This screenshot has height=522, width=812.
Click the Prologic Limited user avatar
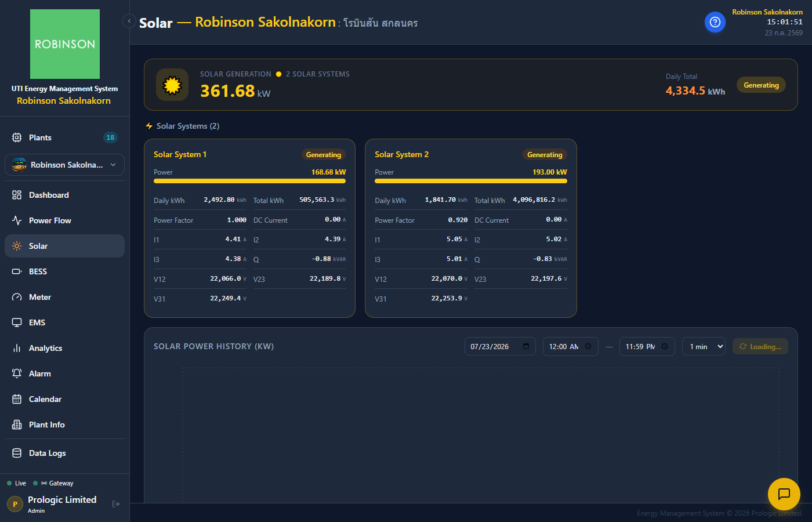(x=15, y=504)
